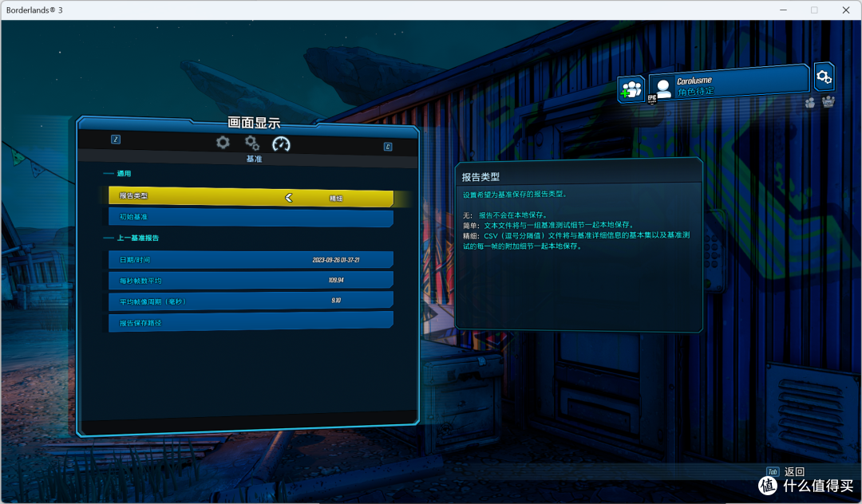Screen dimensions: 862x504
Task: Select the 平均帧像周期（毫秒）row
Action: click(x=251, y=301)
